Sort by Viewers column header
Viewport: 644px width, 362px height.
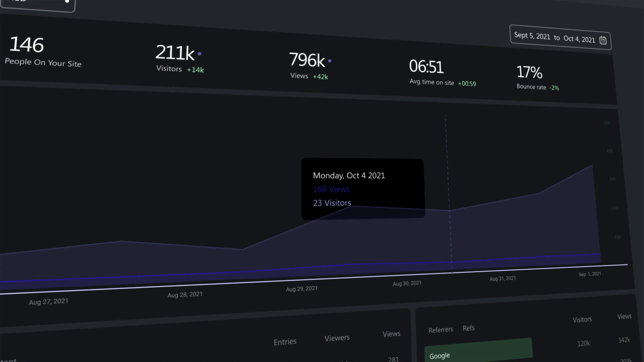pyautogui.click(x=337, y=338)
